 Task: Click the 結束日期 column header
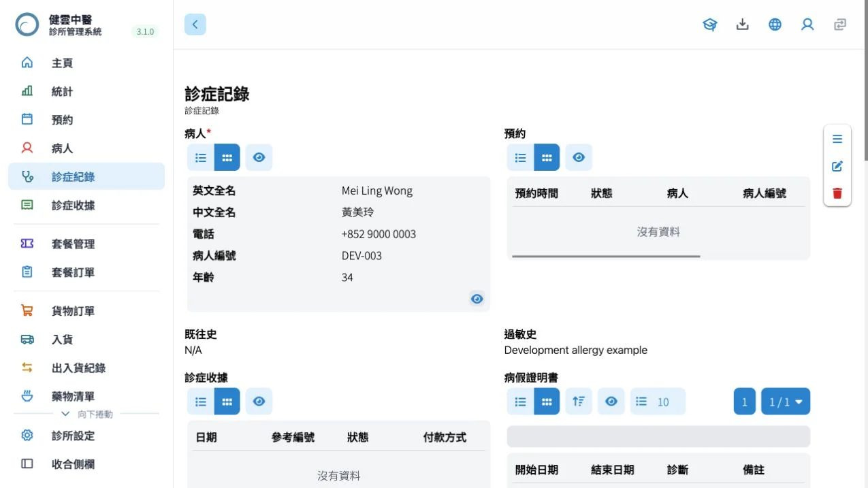click(613, 470)
